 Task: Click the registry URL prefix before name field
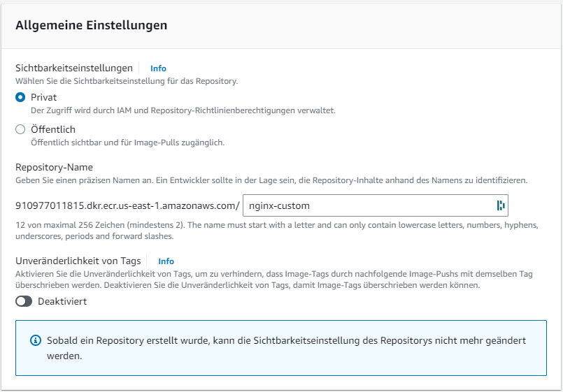click(127, 205)
